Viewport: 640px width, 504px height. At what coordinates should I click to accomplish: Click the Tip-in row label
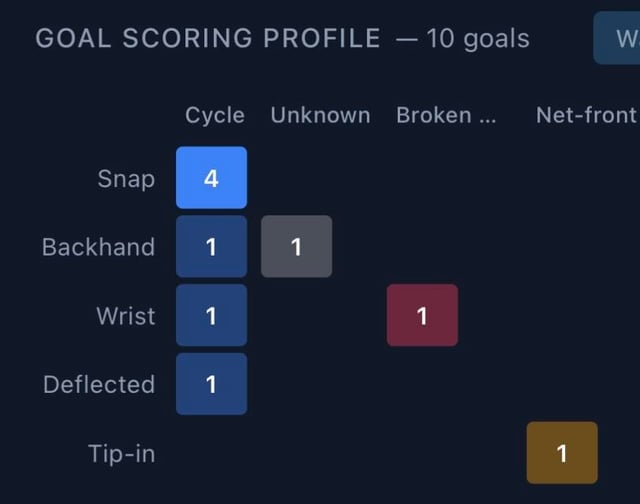(121, 453)
